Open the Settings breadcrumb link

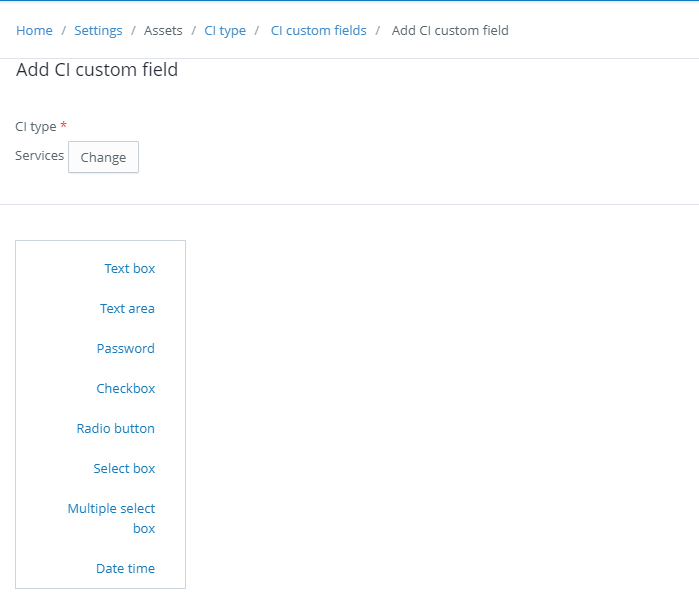point(98,30)
